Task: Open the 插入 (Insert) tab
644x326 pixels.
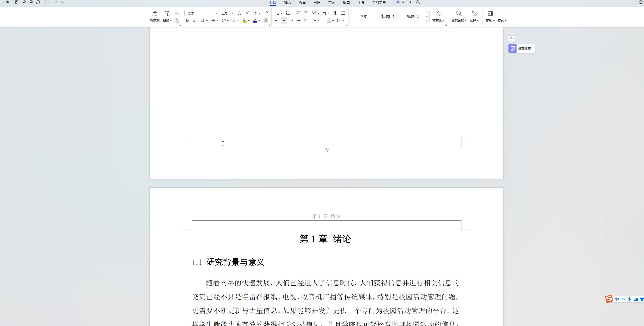Action: (288, 2)
